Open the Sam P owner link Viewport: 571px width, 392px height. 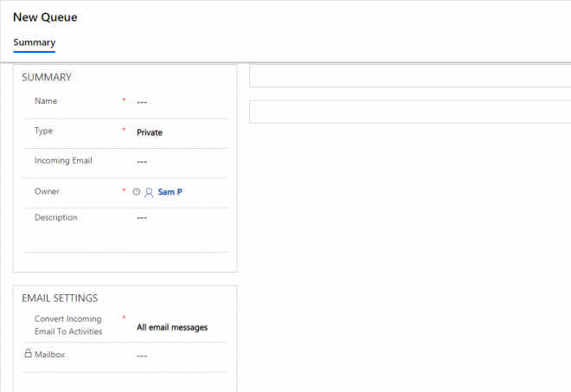170,192
